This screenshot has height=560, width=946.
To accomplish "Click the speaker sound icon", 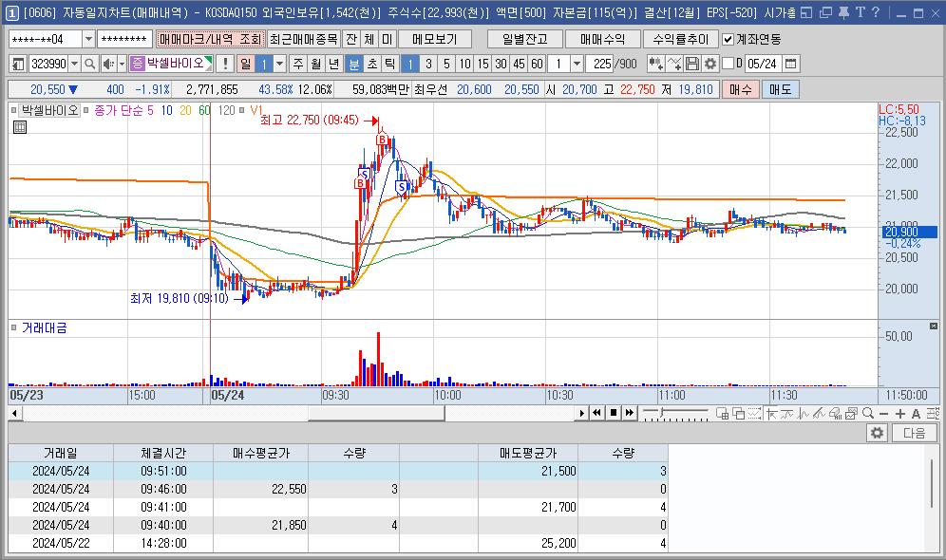I will coord(108,64).
